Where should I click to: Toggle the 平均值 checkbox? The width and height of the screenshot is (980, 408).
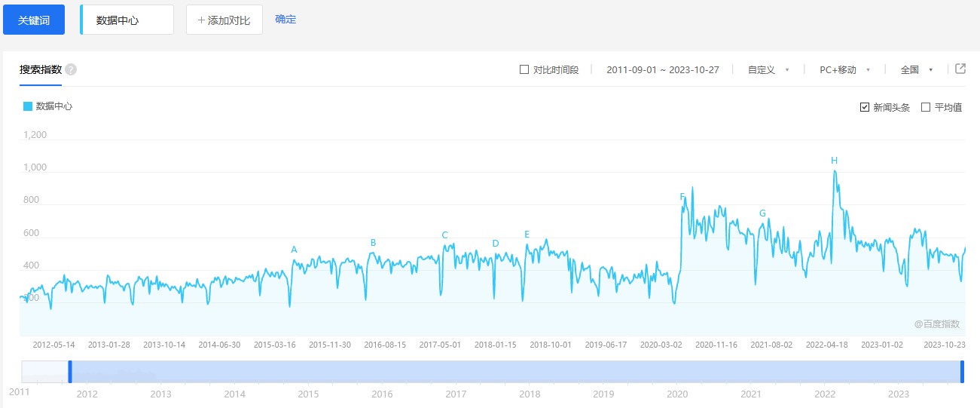click(x=926, y=107)
